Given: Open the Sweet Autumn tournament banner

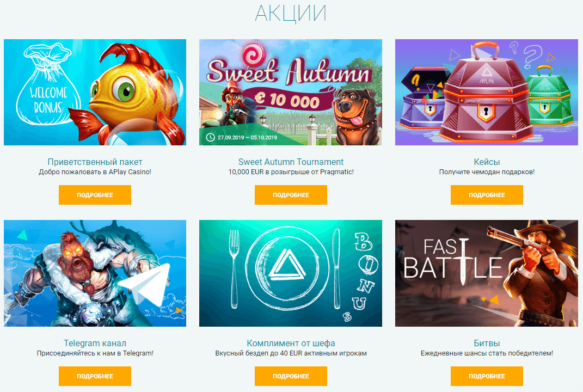Looking at the screenshot, I should (290, 92).
